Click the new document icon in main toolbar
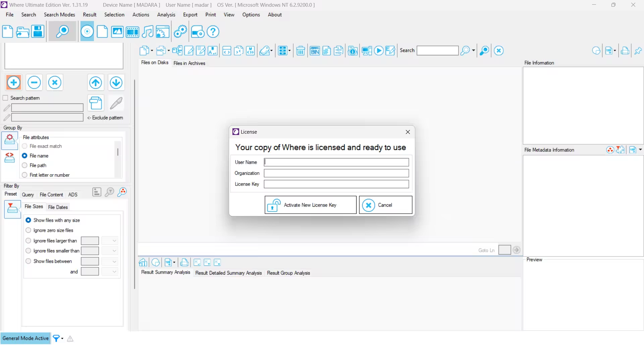Viewport: 644px width, 345px height. coord(7,32)
